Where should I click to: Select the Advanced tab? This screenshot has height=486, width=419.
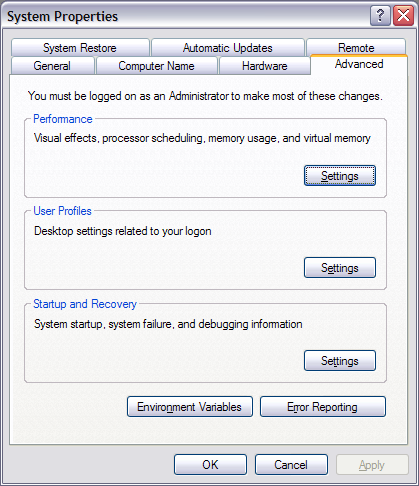click(359, 64)
